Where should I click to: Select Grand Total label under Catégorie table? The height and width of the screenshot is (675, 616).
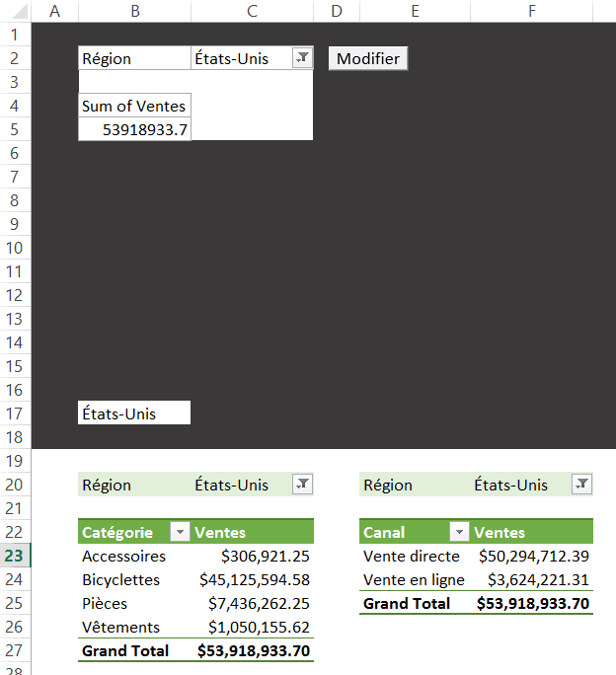(x=125, y=650)
